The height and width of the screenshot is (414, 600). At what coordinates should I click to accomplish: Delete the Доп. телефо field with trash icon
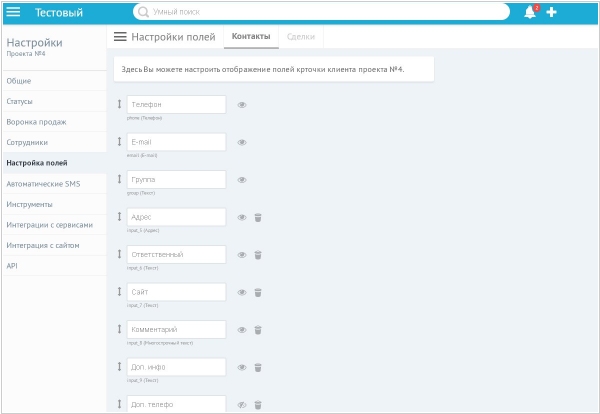(x=258, y=404)
